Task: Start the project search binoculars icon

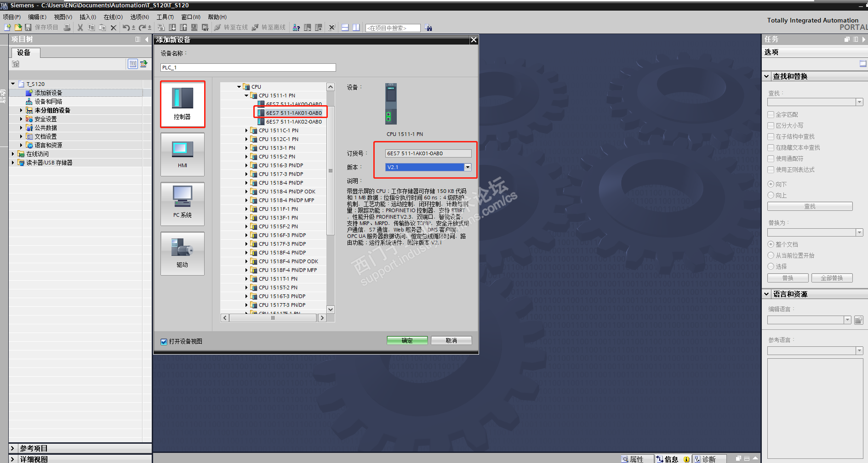Action: coord(428,28)
